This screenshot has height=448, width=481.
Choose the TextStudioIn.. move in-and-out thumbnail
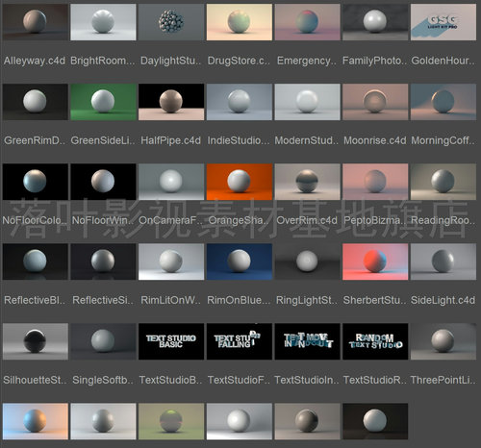pos(307,341)
